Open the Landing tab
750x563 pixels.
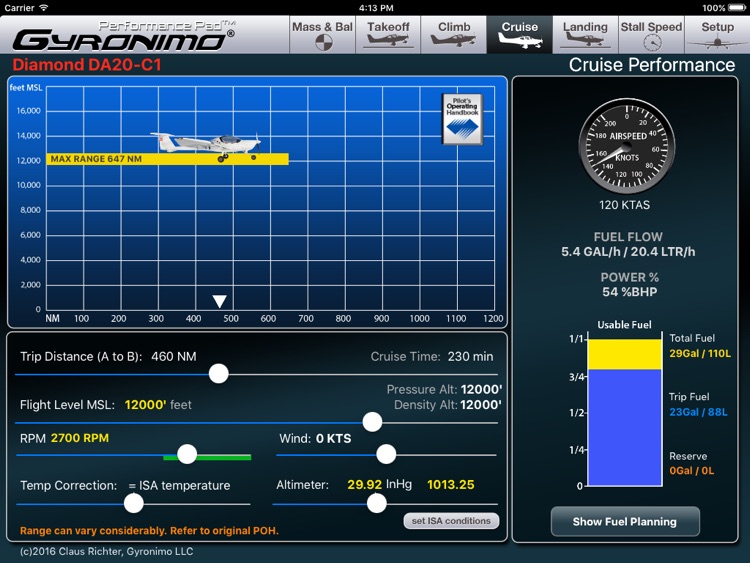click(x=585, y=35)
